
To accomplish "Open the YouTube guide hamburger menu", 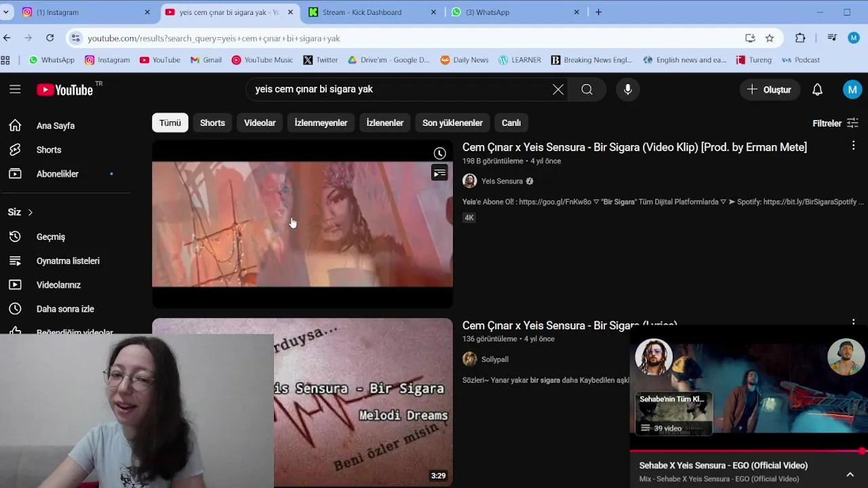I will [15, 89].
